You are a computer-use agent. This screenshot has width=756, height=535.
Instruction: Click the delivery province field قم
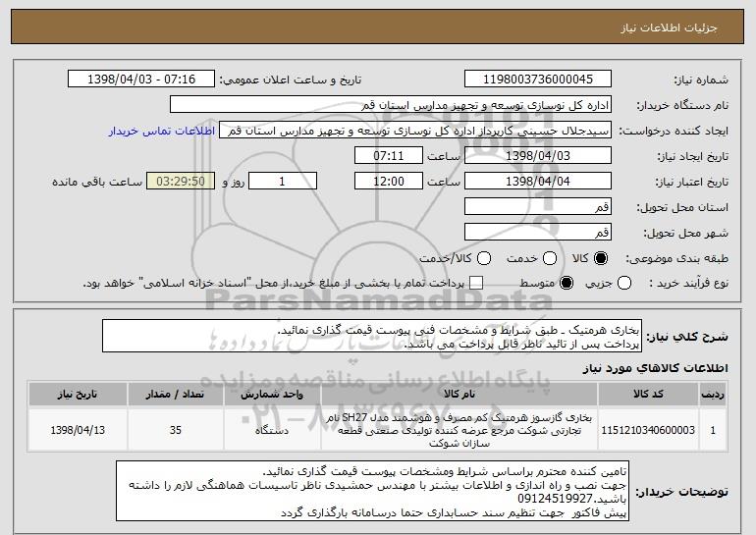pos(538,207)
